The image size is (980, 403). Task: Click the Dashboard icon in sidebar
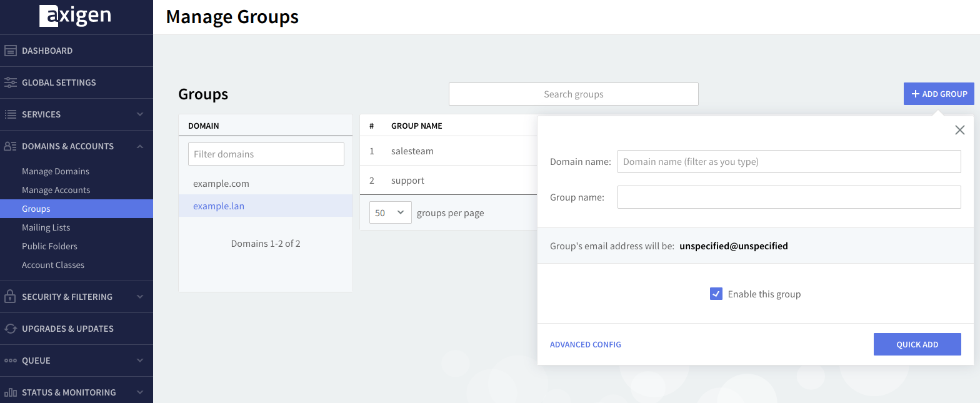(x=11, y=51)
